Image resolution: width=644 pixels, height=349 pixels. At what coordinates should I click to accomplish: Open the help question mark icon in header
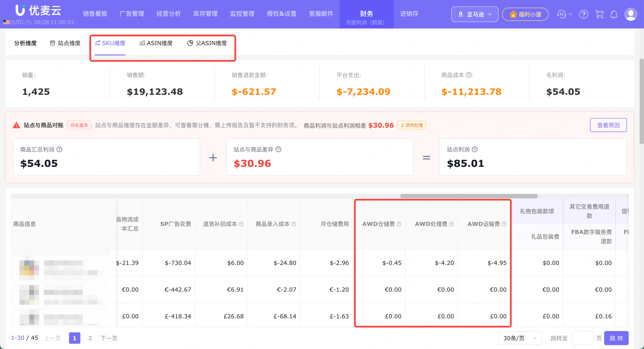[584, 14]
